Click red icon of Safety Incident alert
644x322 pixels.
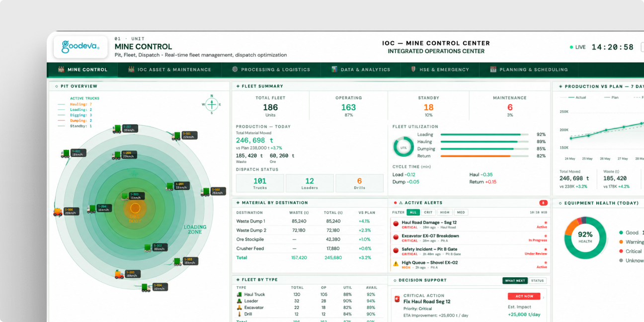[x=396, y=251]
